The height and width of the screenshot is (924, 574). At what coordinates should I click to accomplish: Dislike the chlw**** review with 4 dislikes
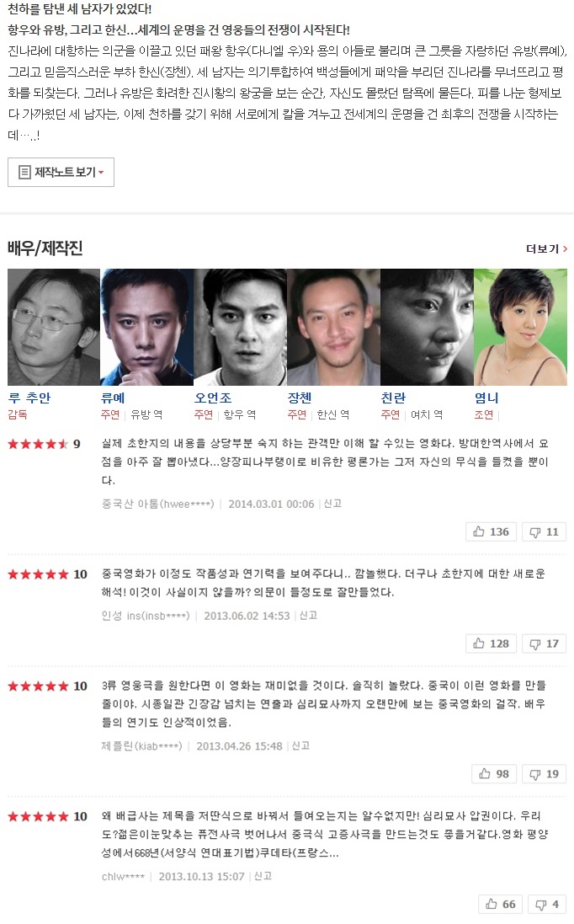click(x=547, y=904)
